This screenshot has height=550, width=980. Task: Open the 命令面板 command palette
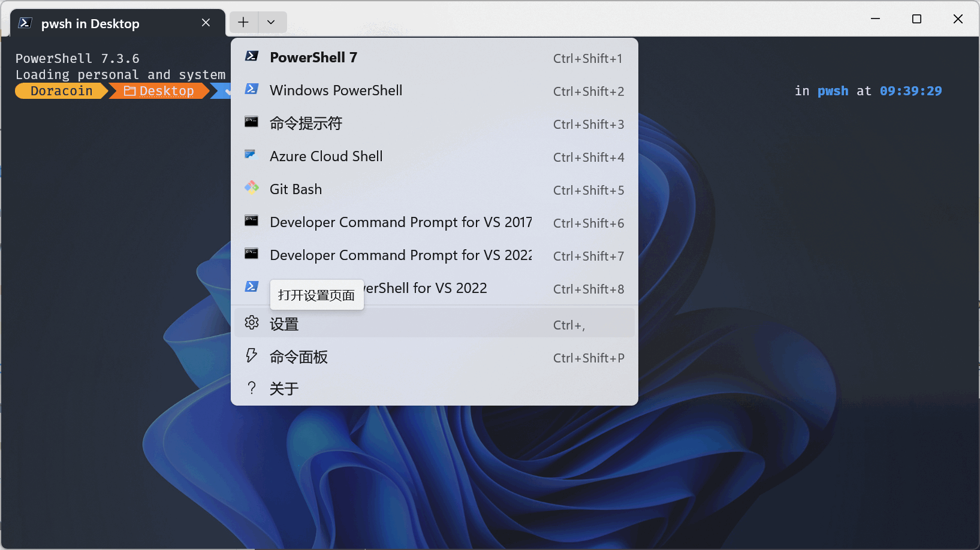[x=434, y=357]
